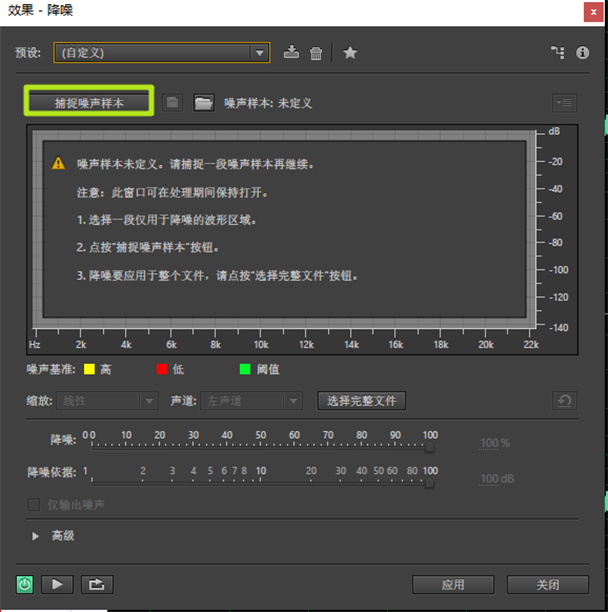Image resolution: width=608 pixels, height=612 pixels.
Task: Save noise sample disk icon
Action: 172,103
